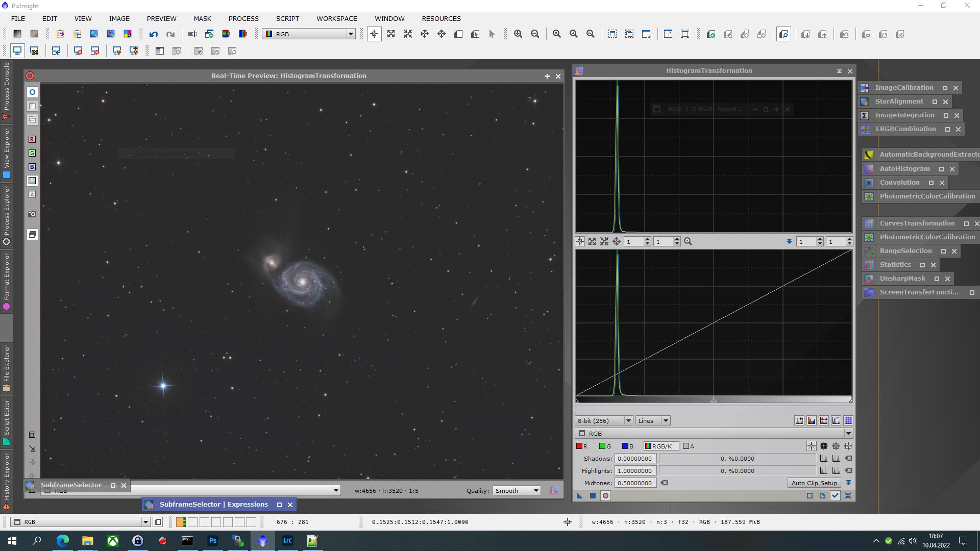Clear the Midtones value with the reset arrow

(x=664, y=483)
